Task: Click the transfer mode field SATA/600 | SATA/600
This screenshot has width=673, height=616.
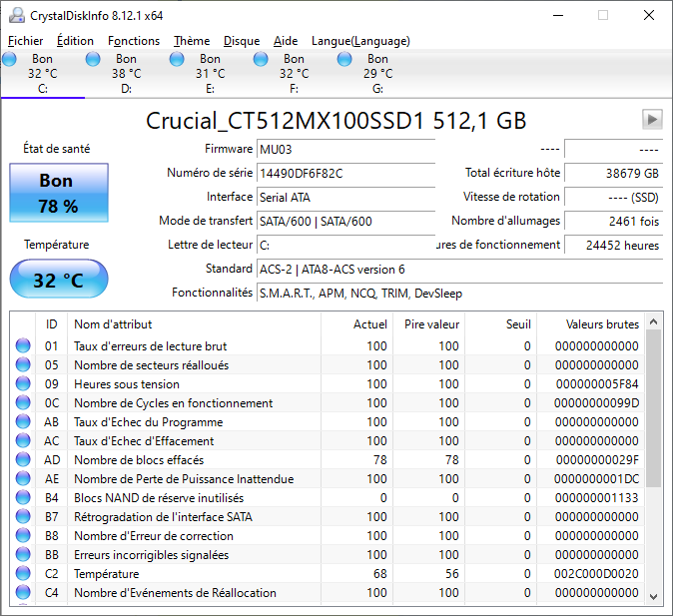Action: [x=345, y=222]
